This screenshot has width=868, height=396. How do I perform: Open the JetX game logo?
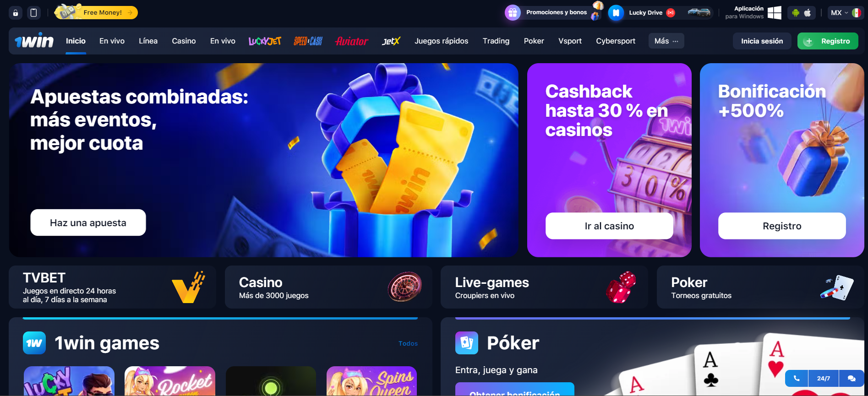(x=391, y=41)
